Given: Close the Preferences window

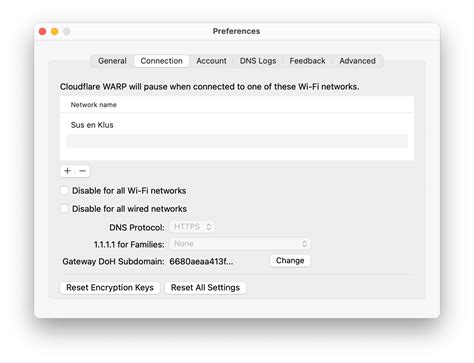Looking at the screenshot, I should pyautogui.click(x=42, y=31).
